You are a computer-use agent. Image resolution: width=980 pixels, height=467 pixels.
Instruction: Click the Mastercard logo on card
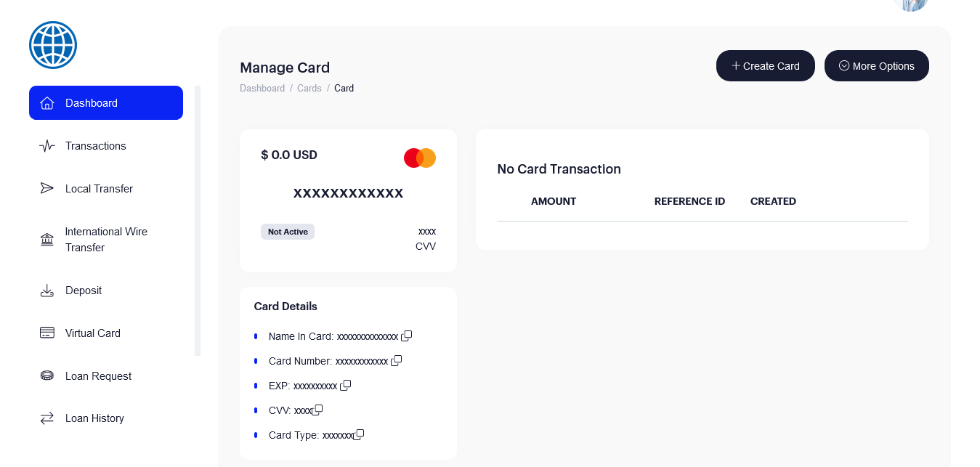click(420, 158)
